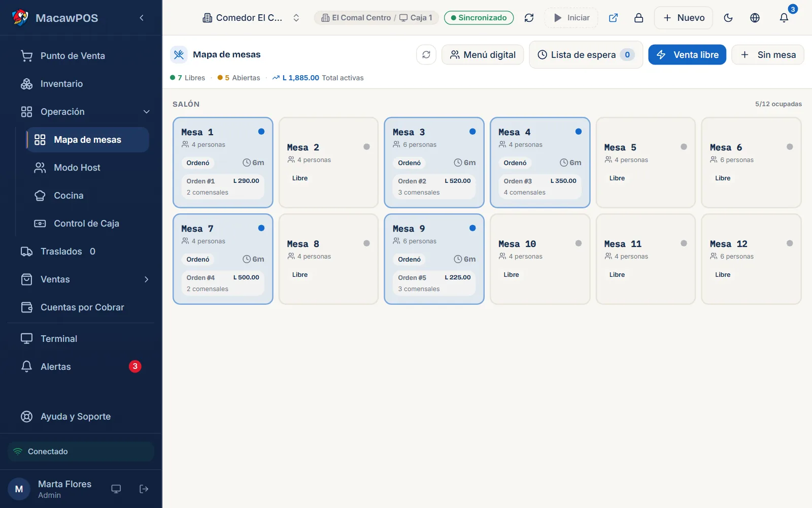The image size is (812, 508).
Task: Open Orden #3 on Mesa 4
Action: click(540, 186)
